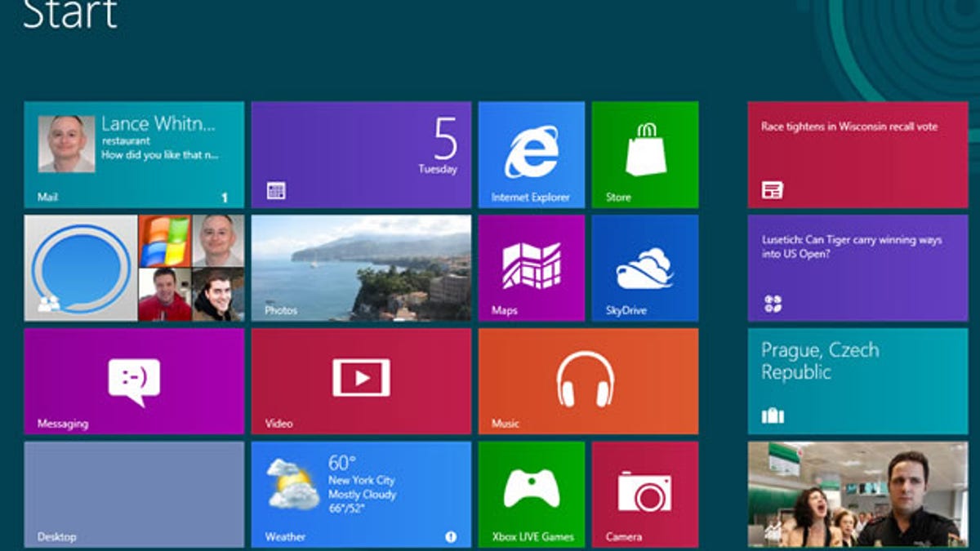Launch Xbox LIVE Games tile

tap(531, 494)
